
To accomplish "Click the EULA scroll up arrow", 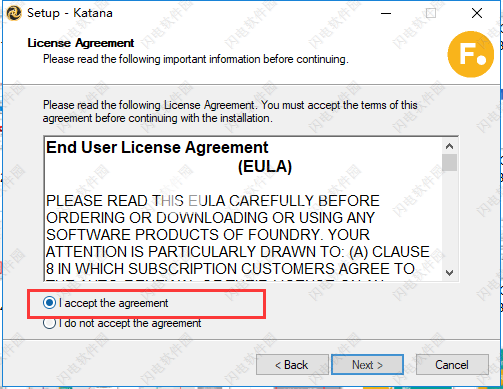I will pyautogui.click(x=449, y=146).
